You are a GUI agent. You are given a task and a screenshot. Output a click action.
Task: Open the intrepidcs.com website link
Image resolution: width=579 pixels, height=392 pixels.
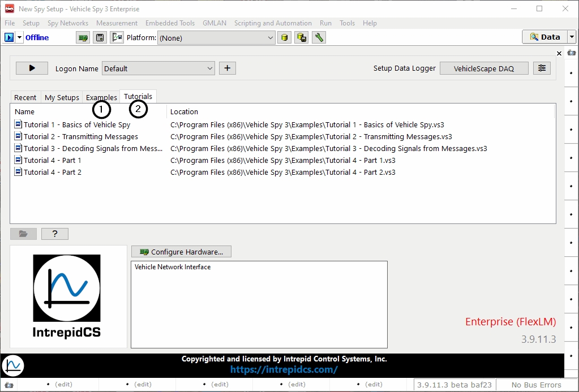coord(284,369)
